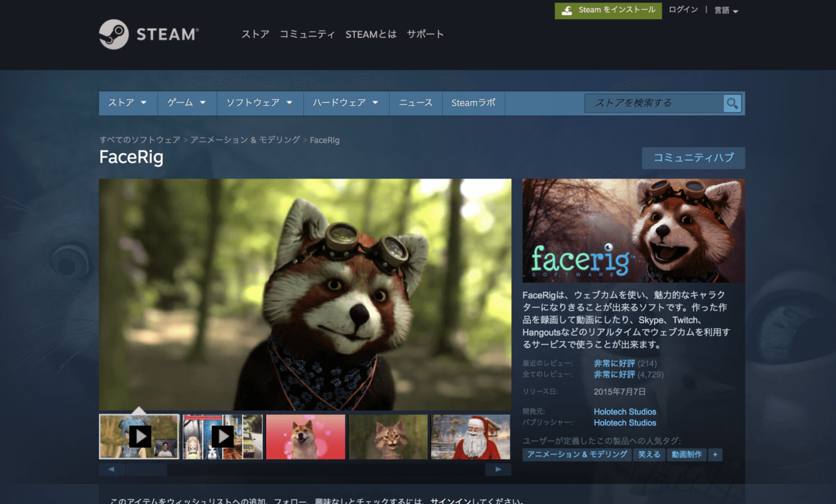The height and width of the screenshot is (504, 836).
Task: Click the 動画制作 tag
Action: (x=687, y=454)
